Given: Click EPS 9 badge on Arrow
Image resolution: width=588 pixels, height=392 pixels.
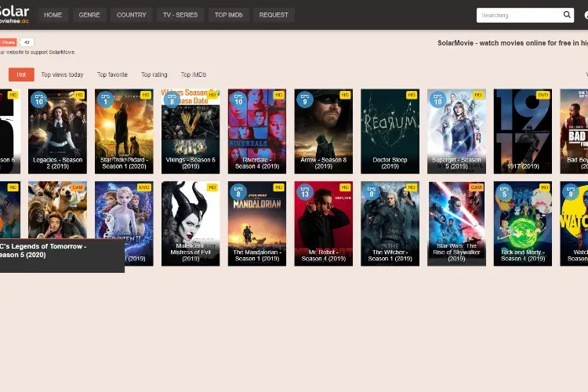Looking at the screenshot, I should (305, 100).
